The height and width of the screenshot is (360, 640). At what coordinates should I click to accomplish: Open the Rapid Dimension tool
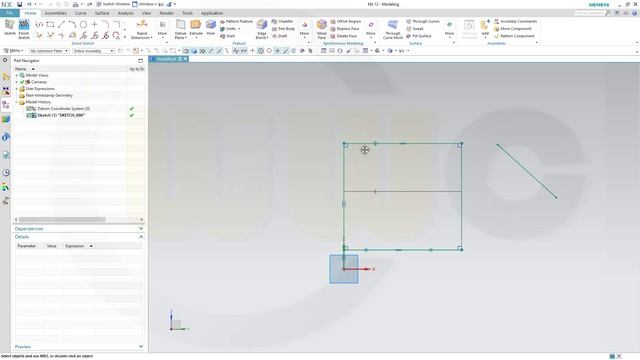click(x=142, y=29)
